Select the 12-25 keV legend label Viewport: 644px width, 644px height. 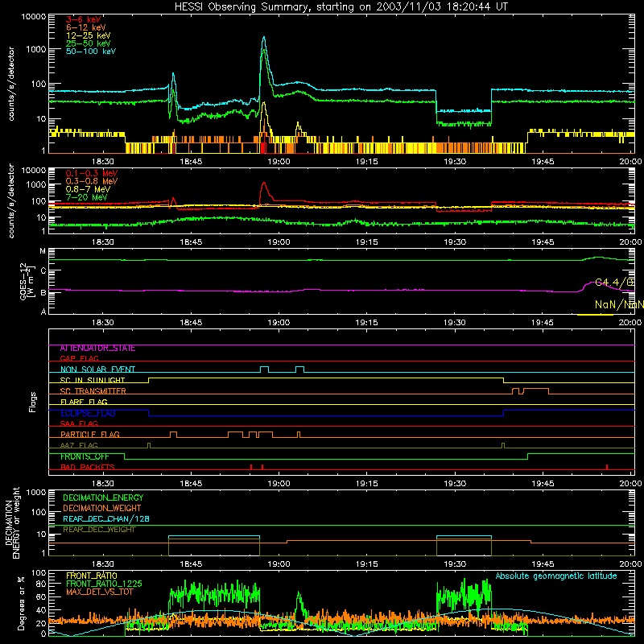(89, 35)
